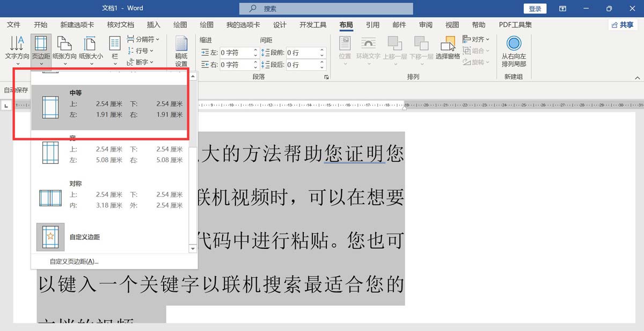Click the ribbon display options icon
This screenshot has width=644, height=331.
pyautogui.click(x=562, y=9)
